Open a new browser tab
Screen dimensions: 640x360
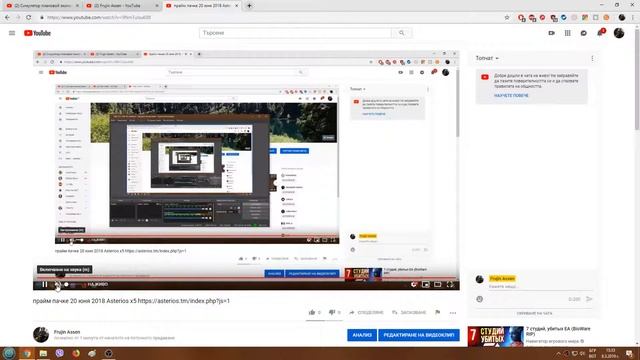tap(249, 6)
